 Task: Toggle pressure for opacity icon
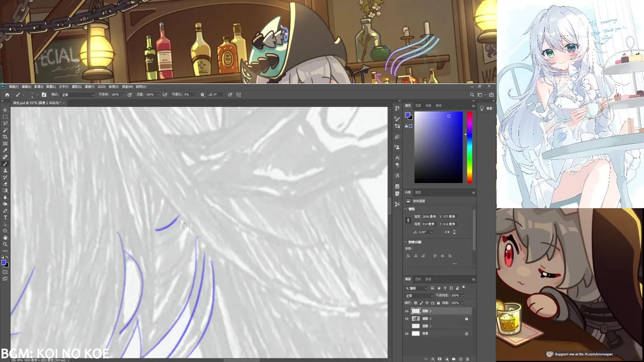click(130, 95)
